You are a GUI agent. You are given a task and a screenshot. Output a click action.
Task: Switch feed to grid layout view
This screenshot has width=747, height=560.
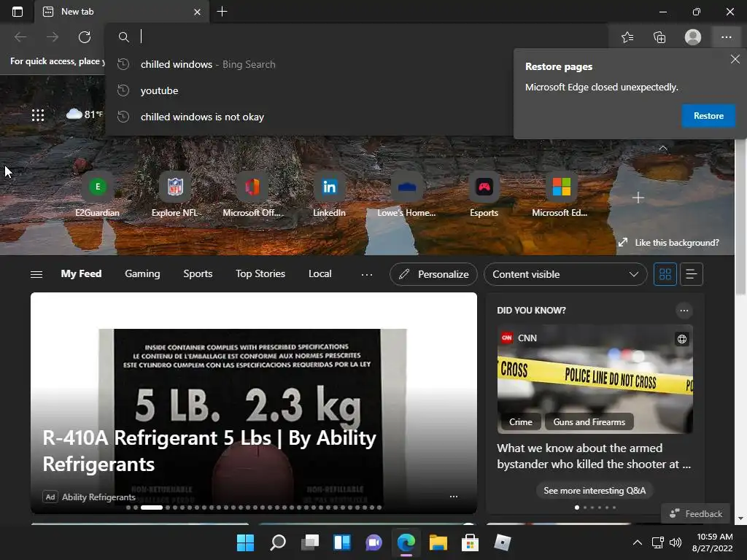[665, 274]
